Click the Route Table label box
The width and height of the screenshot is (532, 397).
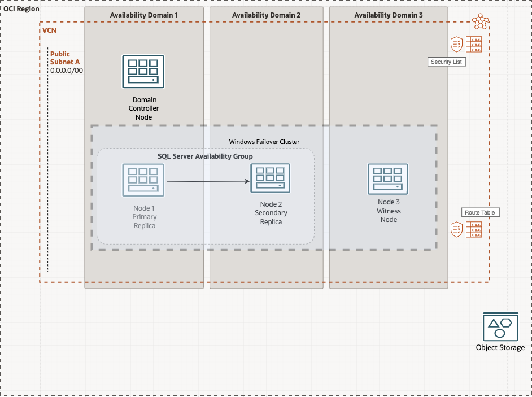point(479,212)
